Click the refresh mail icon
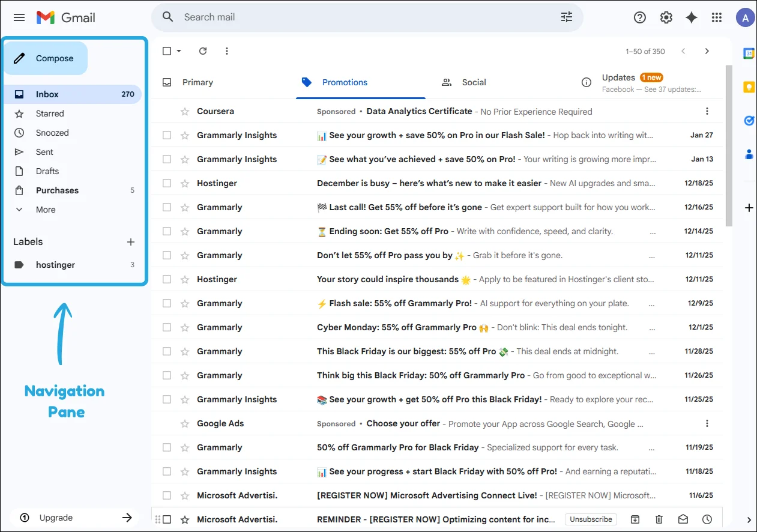 click(203, 51)
